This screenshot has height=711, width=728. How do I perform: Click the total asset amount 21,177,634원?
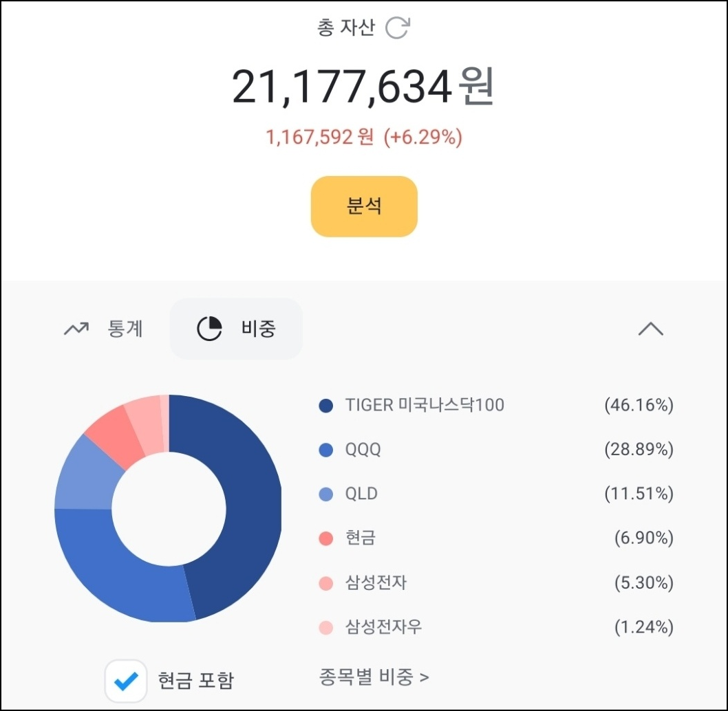(363, 87)
